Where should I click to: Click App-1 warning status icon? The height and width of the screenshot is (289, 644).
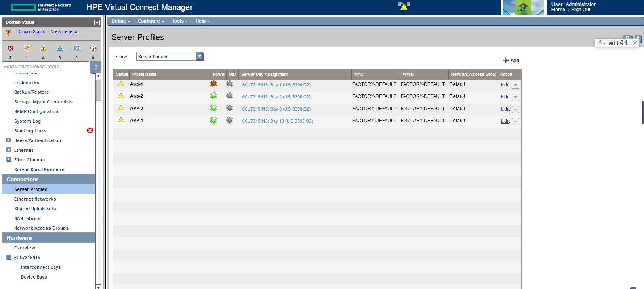coord(121,84)
